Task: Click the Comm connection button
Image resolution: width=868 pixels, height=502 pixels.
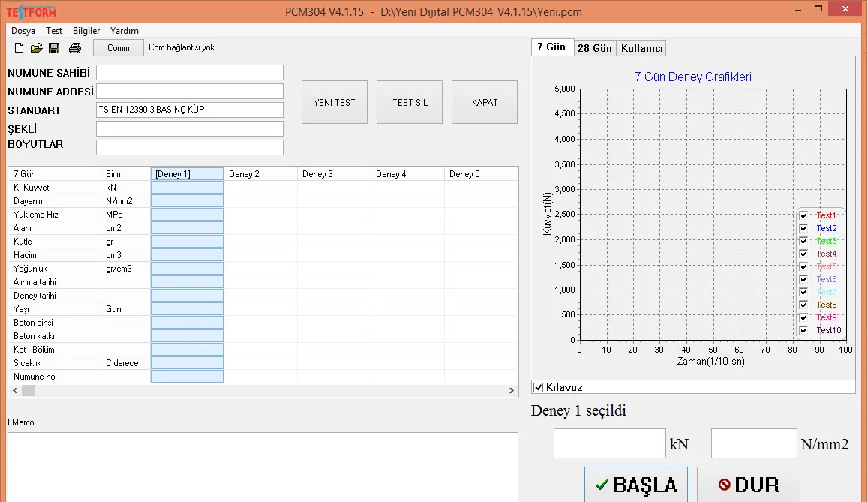Action: [119, 48]
